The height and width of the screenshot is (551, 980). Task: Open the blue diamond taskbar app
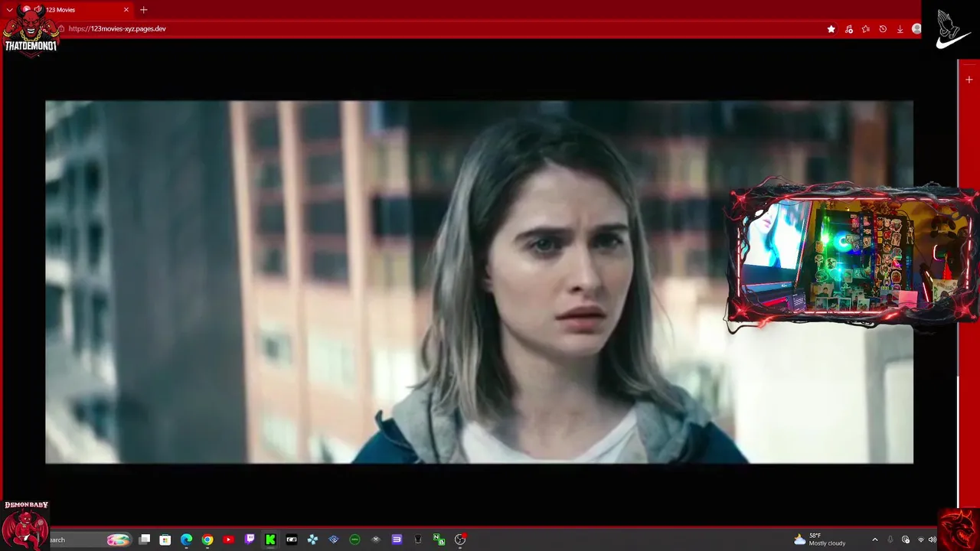[334, 540]
